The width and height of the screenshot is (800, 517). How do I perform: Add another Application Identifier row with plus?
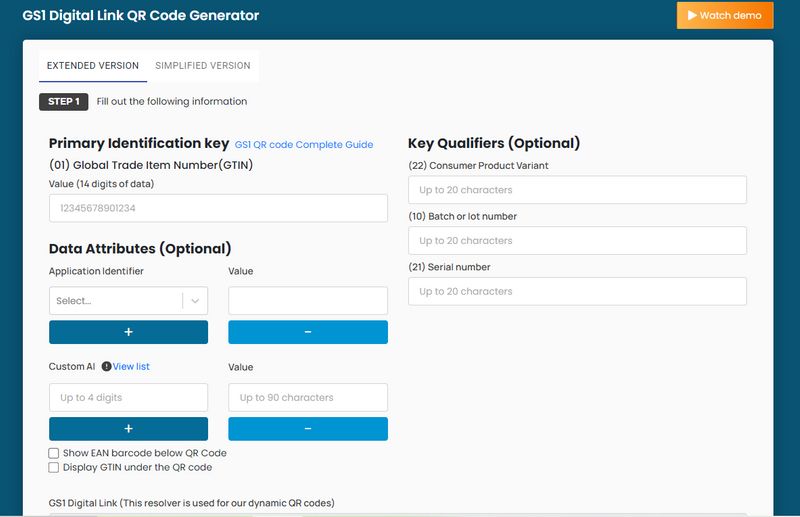128,332
